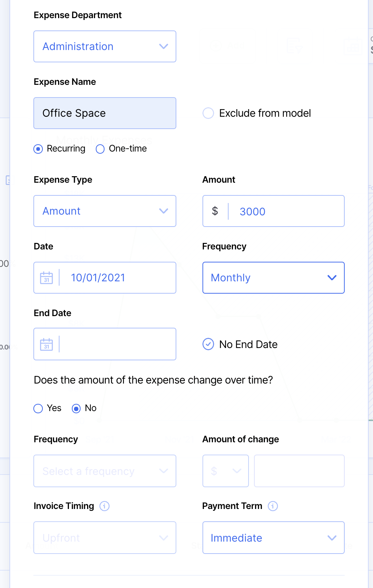The height and width of the screenshot is (588, 373).
Task: Choose No for expense changing over time
Action: pos(76,409)
